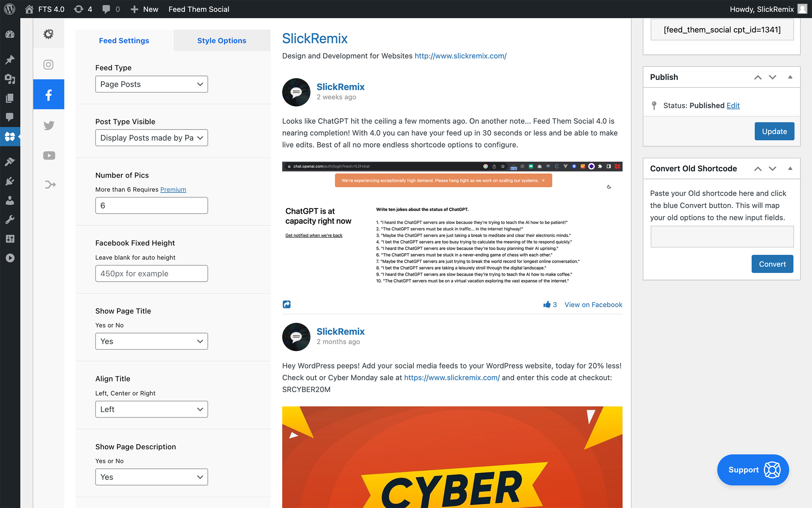Switch to the Style Options tab

click(222, 41)
